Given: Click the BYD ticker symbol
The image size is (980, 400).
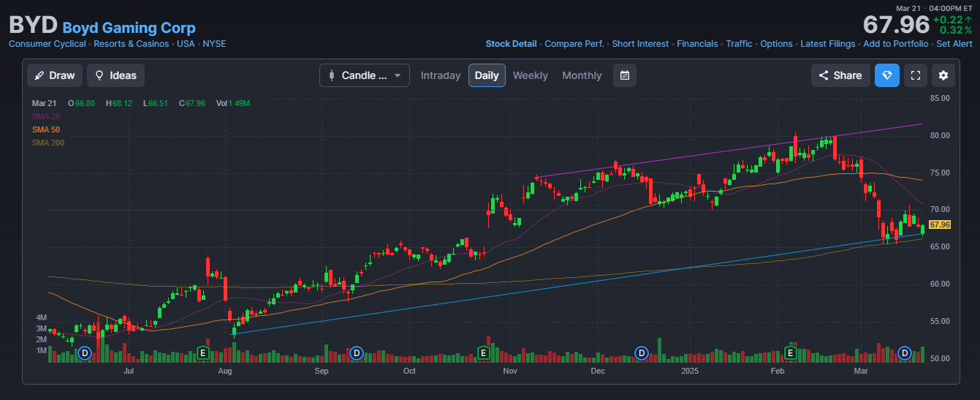Looking at the screenshot, I should pyautogui.click(x=33, y=26).
